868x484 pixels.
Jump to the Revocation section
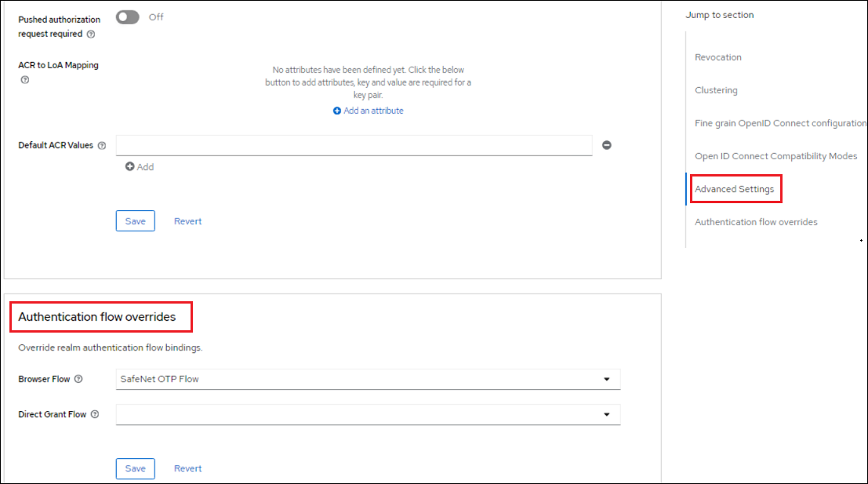pos(717,57)
